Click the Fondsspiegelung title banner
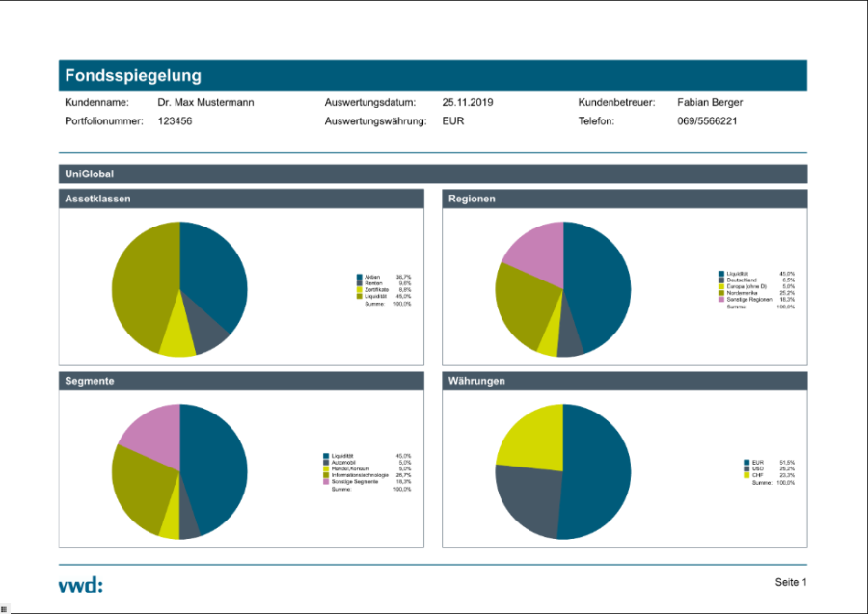868x614 pixels. (x=432, y=75)
